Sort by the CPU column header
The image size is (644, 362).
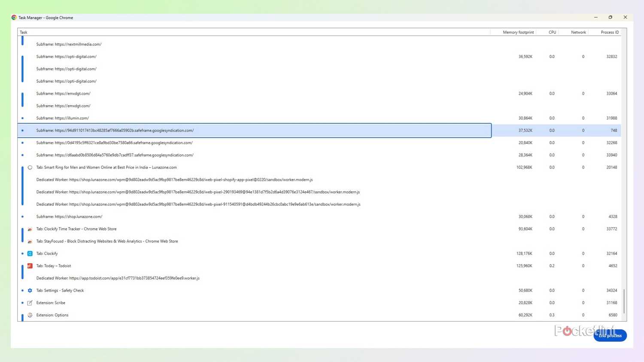tap(547, 32)
